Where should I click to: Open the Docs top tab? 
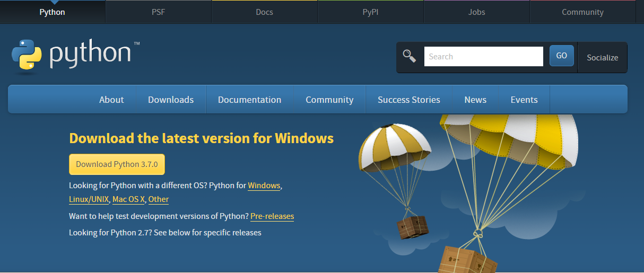265,12
